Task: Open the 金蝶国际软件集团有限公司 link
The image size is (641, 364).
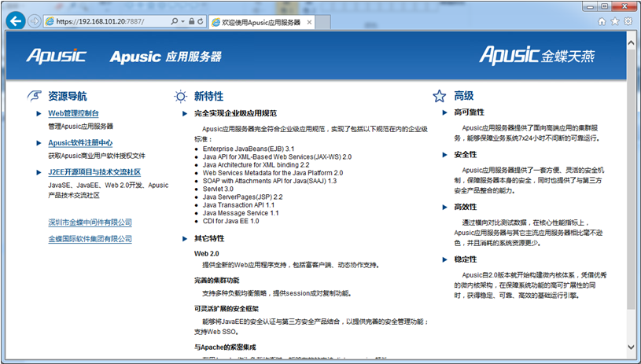Action: [90, 239]
